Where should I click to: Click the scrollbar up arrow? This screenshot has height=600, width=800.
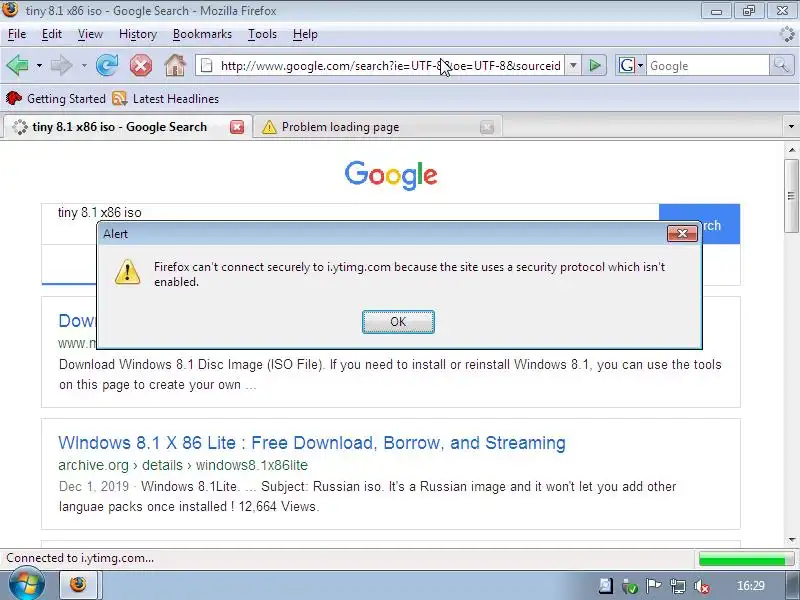pyautogui.click(x=791, y=149)
